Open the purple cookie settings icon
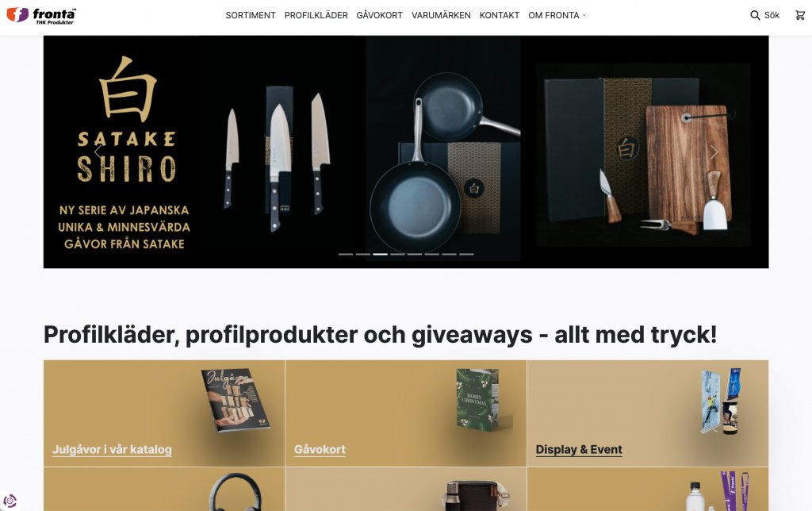The width and height of the screenshot is (812, 511). tap(10, 501)
